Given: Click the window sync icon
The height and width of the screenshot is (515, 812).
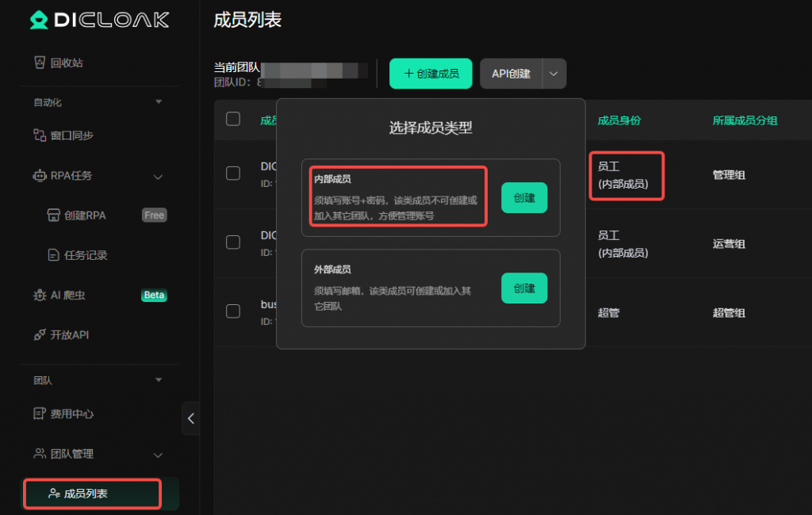Looking at the screenshot, I should pos(40,135).
